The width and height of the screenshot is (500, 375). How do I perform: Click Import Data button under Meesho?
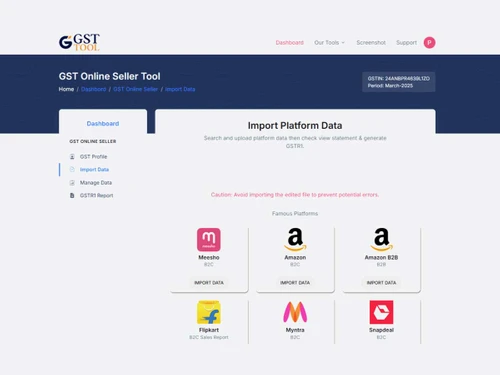coord(209,283)
